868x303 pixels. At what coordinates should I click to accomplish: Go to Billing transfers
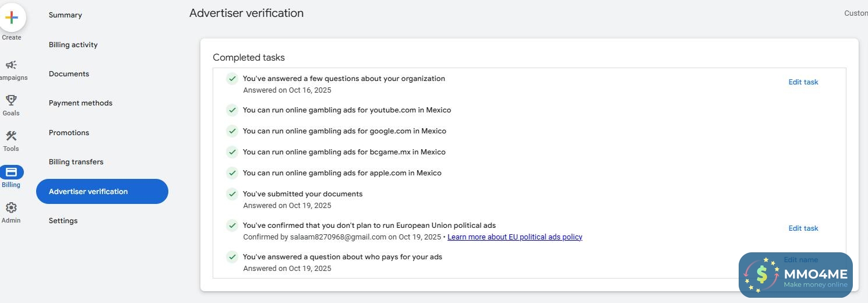coord(76,162)
